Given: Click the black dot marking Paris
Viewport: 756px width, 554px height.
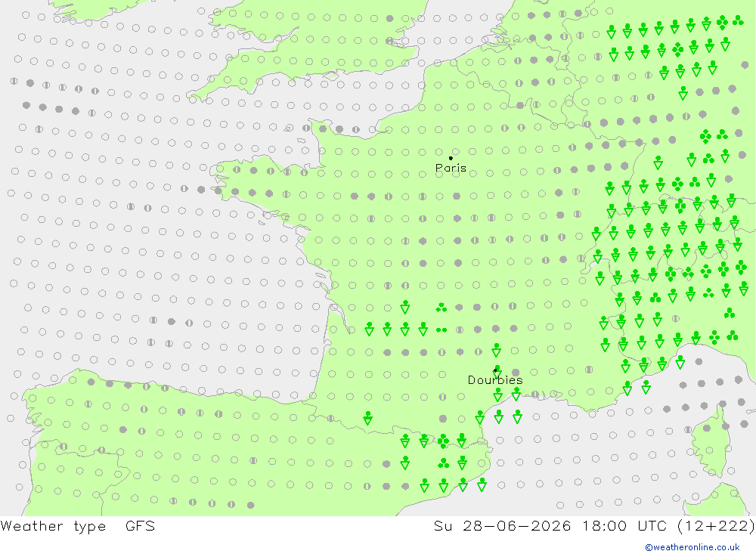Looking at the screenshot, I should [451, 158].
